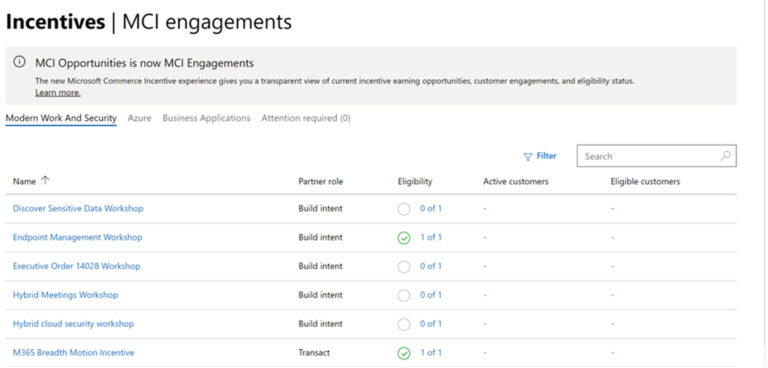Image resolution: width=768 pixels, height=368 pixels.
Task: Click empty eligibility circle for Hybrid cloud security workshop
Action: tap(404, 324)
